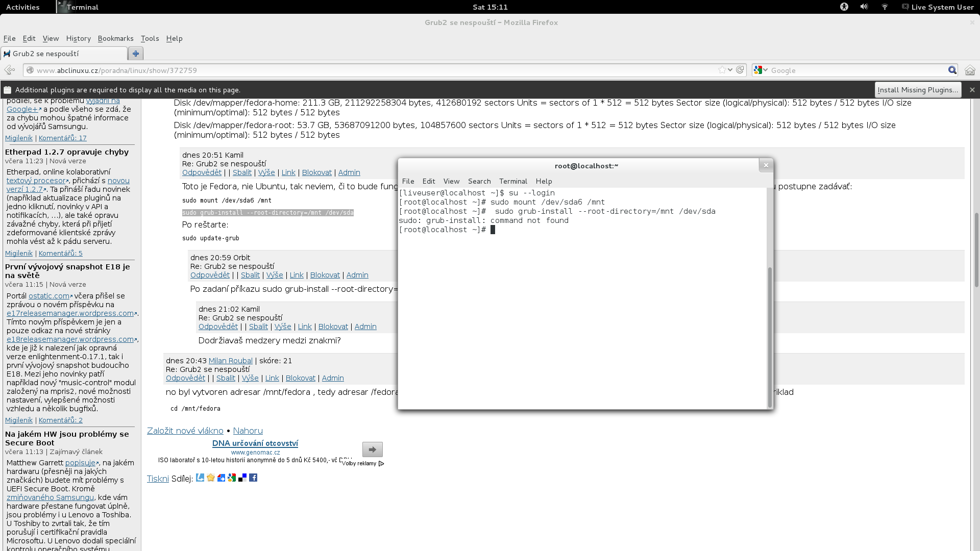Image resolution: width=980 pixels, height=551 pixels.
Task: Dismiss the missing plugins notification bar
Action: pos(972,90)
